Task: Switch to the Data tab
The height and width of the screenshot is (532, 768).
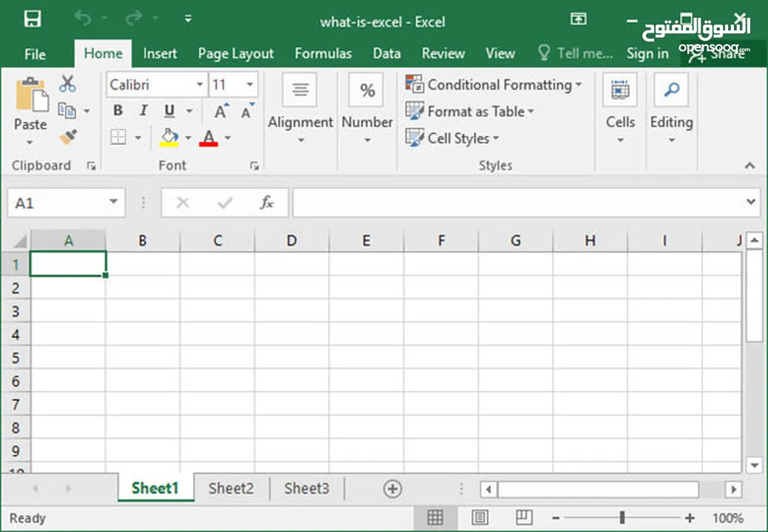Action: point(387,53)
